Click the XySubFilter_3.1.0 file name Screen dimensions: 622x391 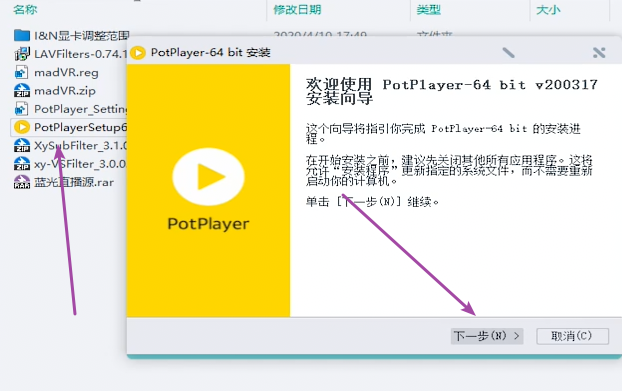coord(81,146)
